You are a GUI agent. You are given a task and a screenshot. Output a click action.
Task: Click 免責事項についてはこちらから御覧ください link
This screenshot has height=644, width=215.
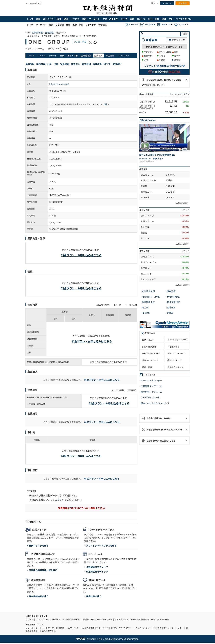(x=81, y=508)
